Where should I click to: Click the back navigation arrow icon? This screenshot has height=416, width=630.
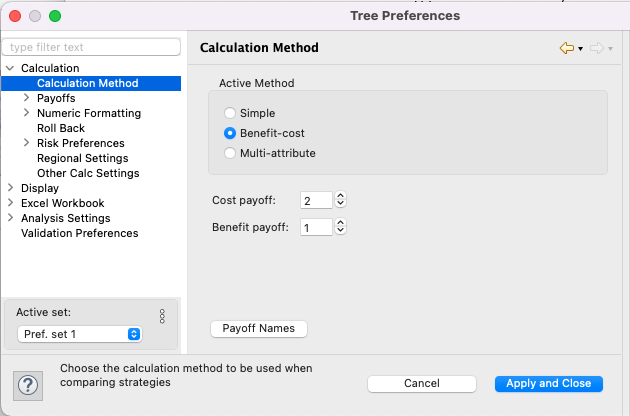point(566,48)
